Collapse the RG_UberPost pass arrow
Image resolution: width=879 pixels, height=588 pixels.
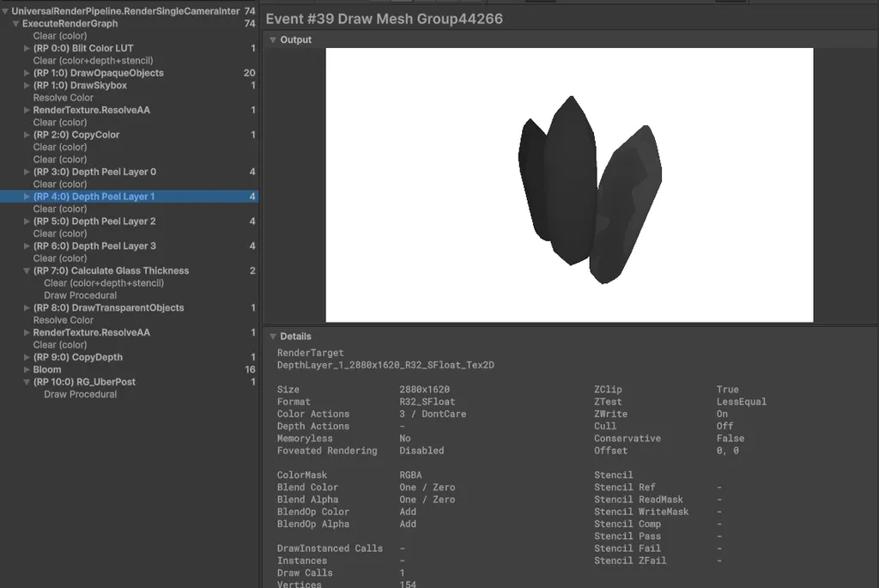tap(27, 382)
